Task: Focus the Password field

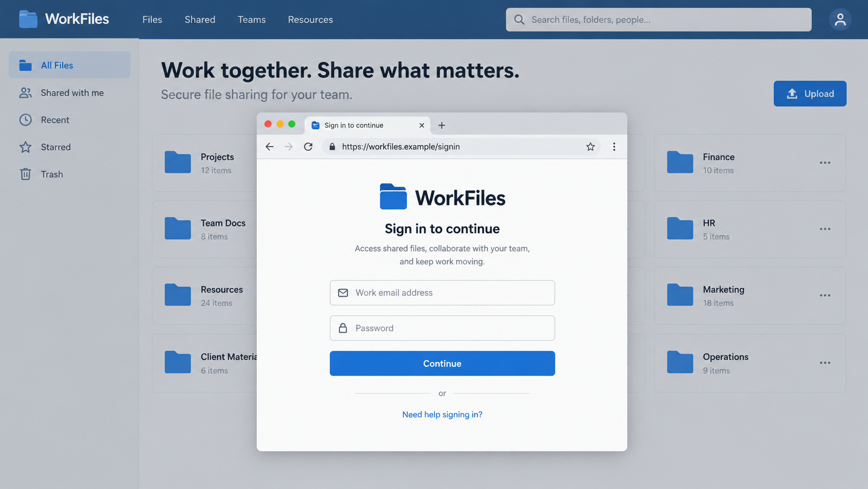Action: point(442,328)
